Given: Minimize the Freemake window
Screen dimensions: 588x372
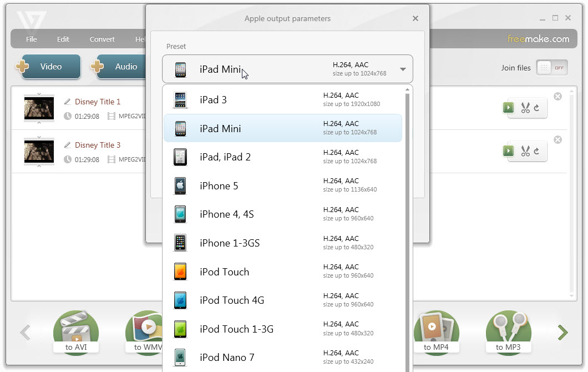Looking at the screenshot, I should tap(543, 18).
